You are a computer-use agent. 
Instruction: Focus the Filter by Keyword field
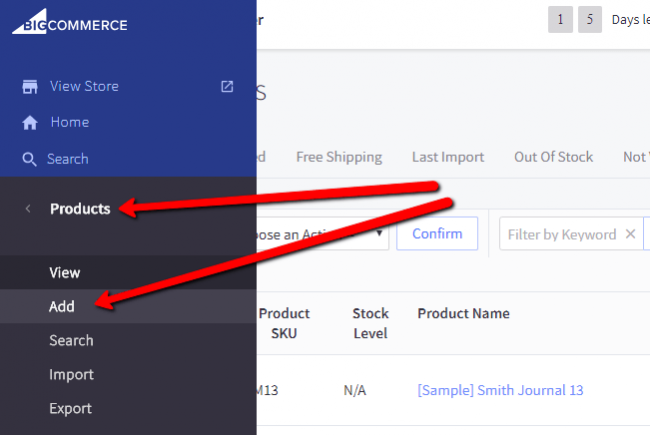[x=561, y=234]
